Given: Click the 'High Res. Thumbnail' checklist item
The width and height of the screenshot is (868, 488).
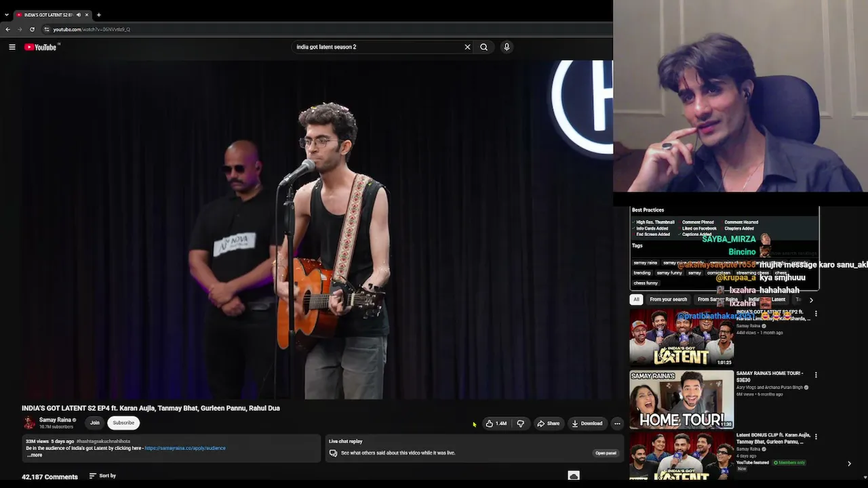Looking at the screenshot, I should [x=655, y=222].
